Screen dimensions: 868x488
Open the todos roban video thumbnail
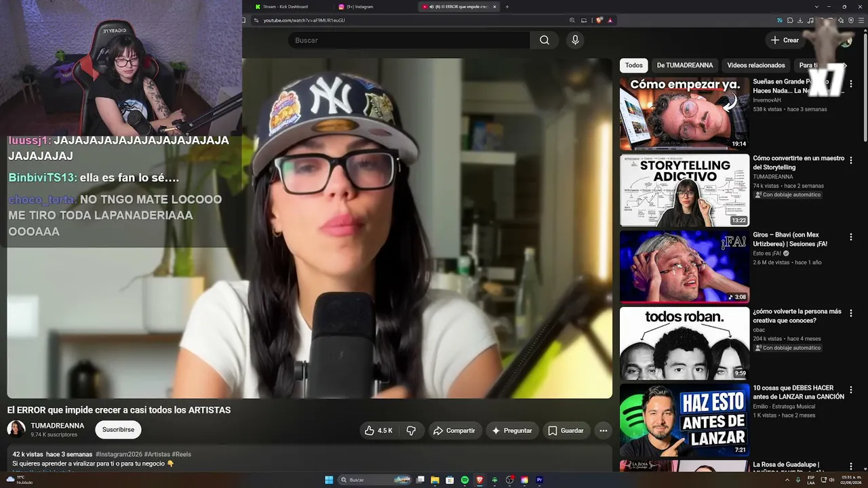(684, 343)
